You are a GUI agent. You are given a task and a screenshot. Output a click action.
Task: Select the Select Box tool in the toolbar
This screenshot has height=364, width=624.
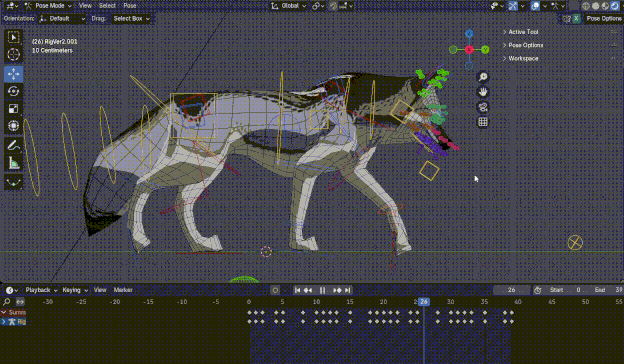tap(14, 37)
